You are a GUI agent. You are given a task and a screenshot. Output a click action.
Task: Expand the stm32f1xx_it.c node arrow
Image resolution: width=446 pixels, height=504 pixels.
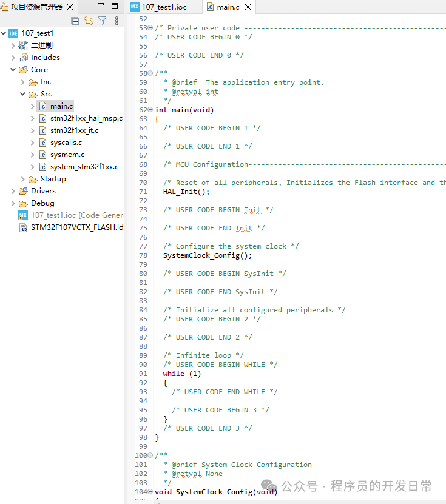pyautogui.click(x=33, y=130)
